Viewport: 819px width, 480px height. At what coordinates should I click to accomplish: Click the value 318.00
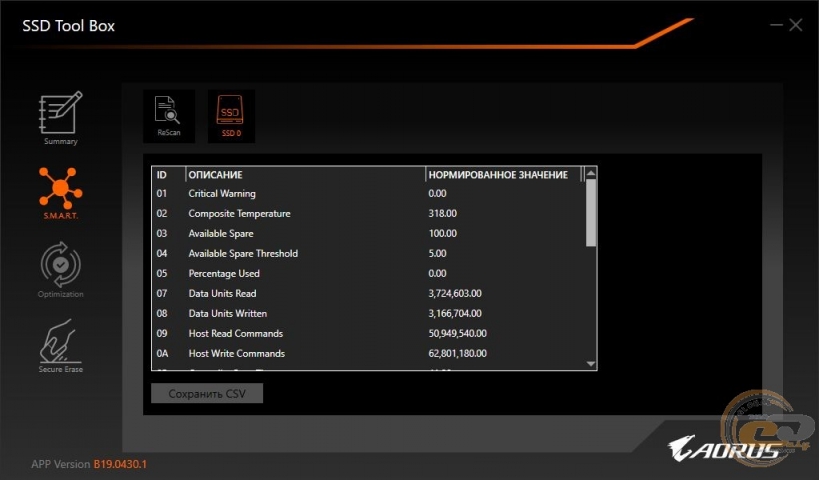(x=442, y=213)
